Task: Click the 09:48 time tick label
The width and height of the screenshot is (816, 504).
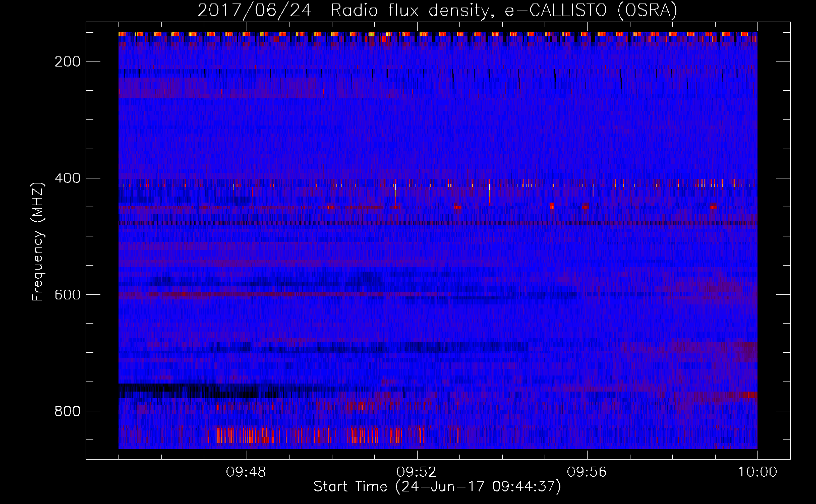Action: pos(246,472)
